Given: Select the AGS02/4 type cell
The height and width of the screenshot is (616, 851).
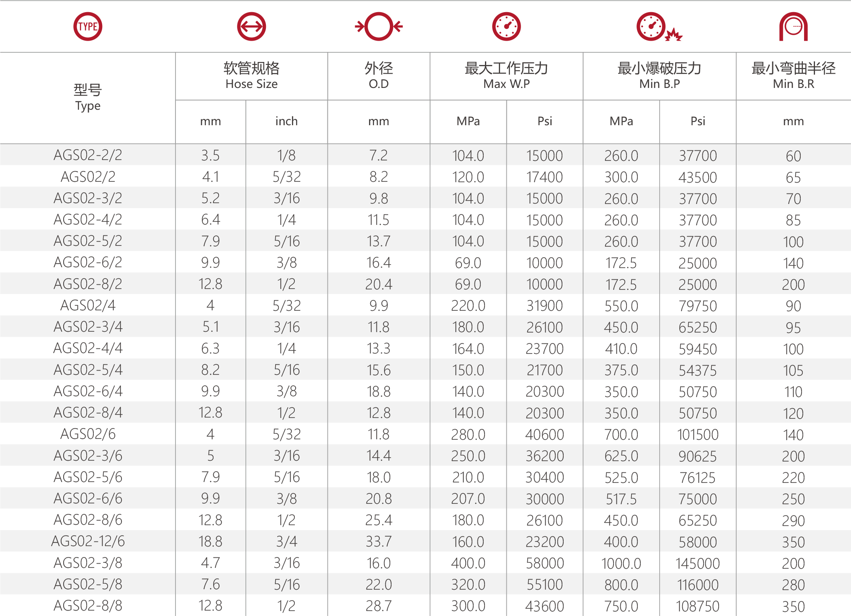Looking at the screenshot, I should pyautogui.click(x=88, y=305).
